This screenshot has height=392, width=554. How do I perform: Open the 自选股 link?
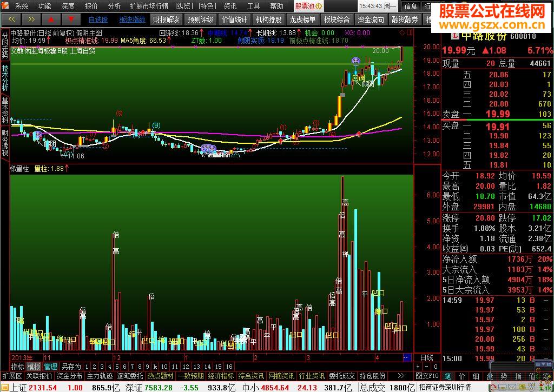pyautogui.click(x=98, y=20)
